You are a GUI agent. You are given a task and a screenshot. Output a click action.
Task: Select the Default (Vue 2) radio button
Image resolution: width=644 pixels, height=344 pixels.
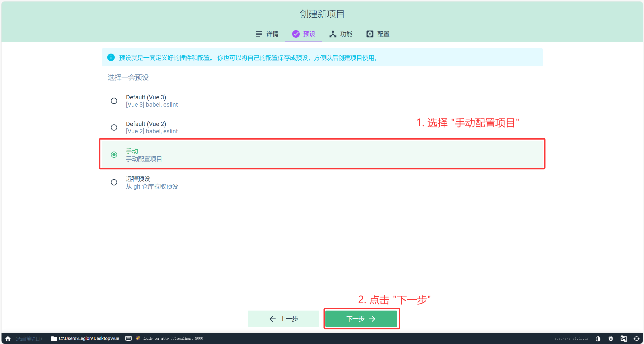point(114,127)
